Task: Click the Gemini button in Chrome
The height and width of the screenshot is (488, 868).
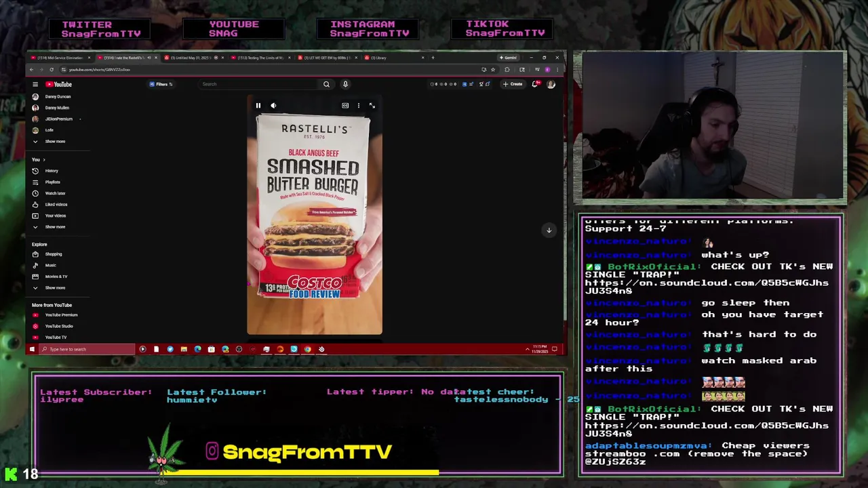Action: coord(509,58)
